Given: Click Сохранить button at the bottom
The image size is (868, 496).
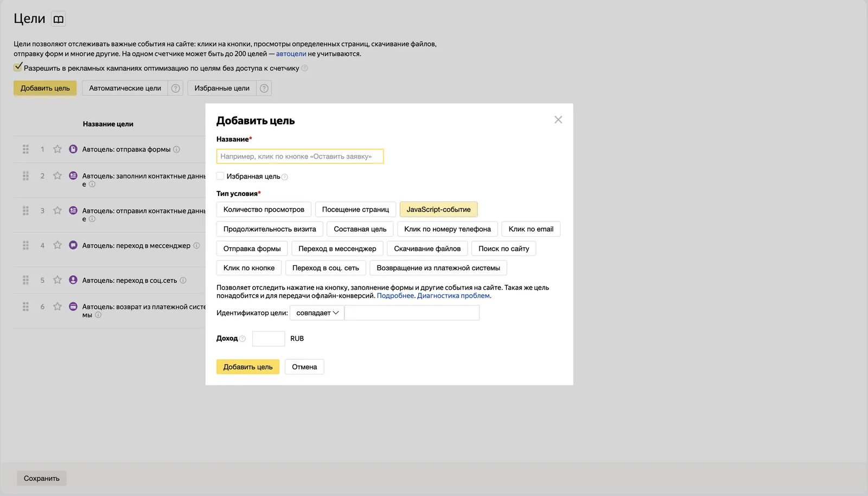Looking at the screenshot, I should click(42, 478).
